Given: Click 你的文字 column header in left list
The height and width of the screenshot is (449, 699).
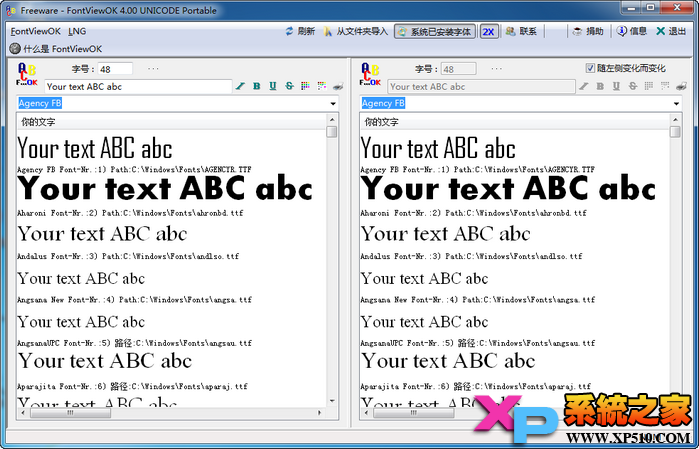Looking at the screenshot, I should pyautogui.click(x=172, y=122).
